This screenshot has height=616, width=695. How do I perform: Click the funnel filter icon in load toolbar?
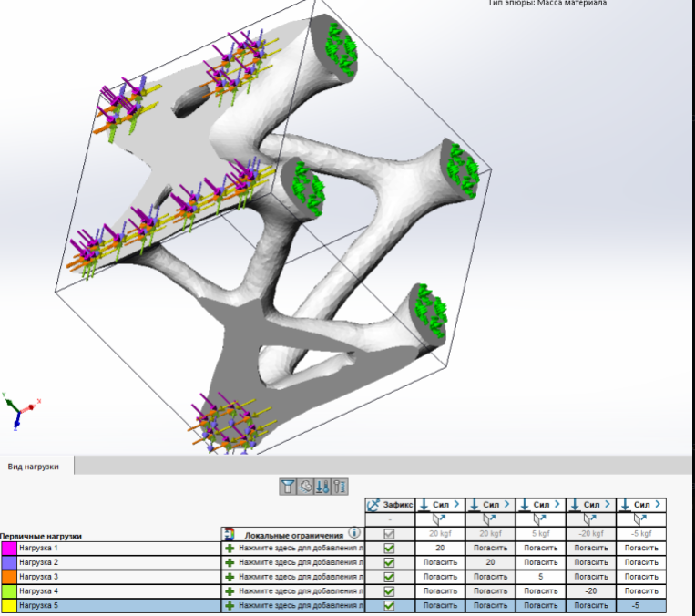[x=288, y=487]
